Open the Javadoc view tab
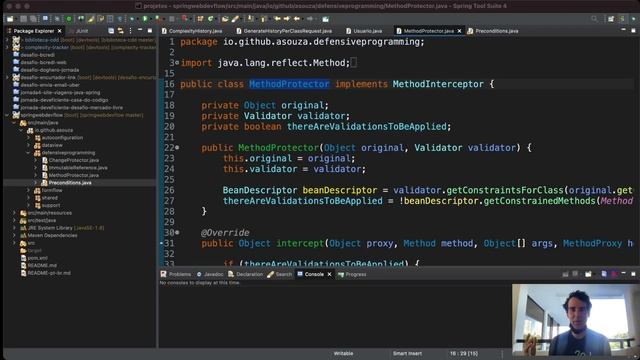Screen dimensions: 640x360 pos(210,274)
